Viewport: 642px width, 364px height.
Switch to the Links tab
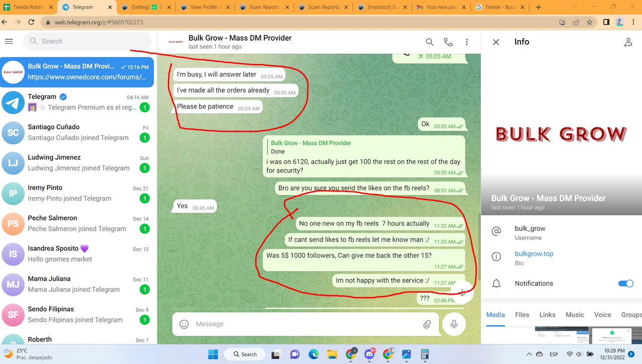pyautogui.click(x=547, y=314)
